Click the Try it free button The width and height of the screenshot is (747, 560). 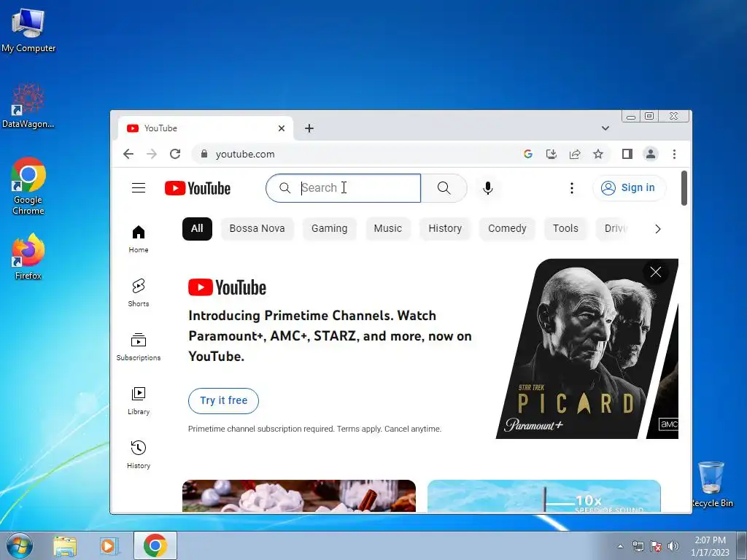click(x=223, y=400)
